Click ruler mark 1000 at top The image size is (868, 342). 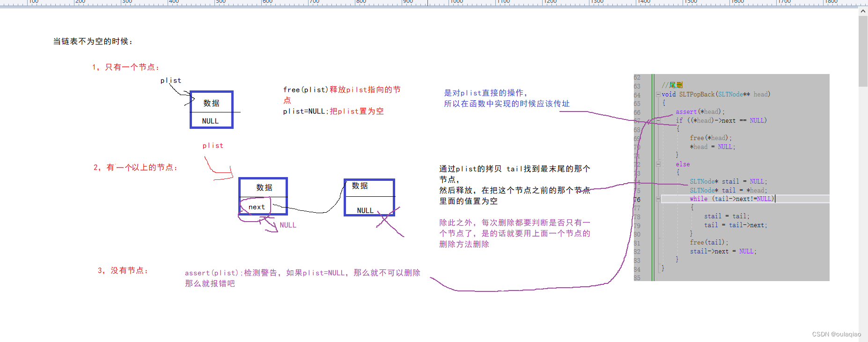point(456,2)
